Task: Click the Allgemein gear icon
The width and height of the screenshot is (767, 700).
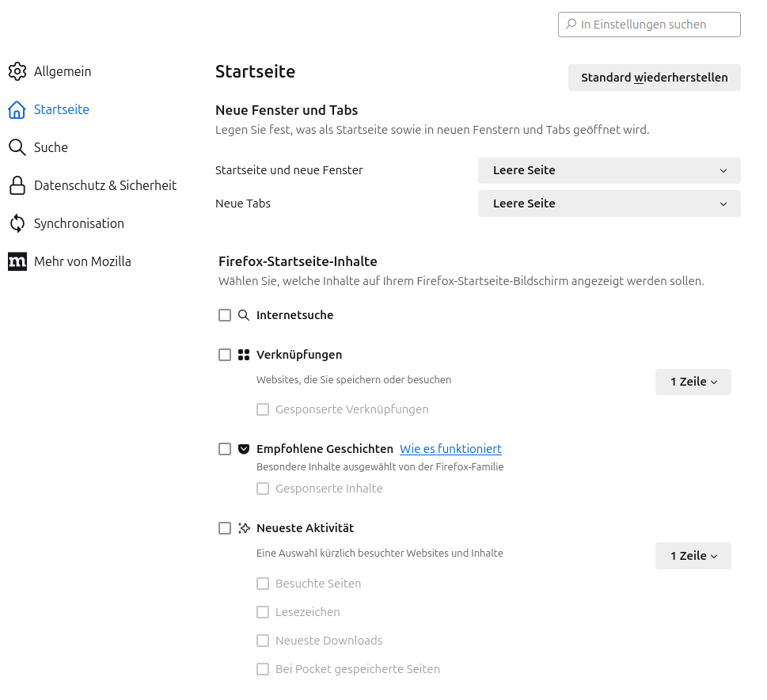Action: (17, 71)
